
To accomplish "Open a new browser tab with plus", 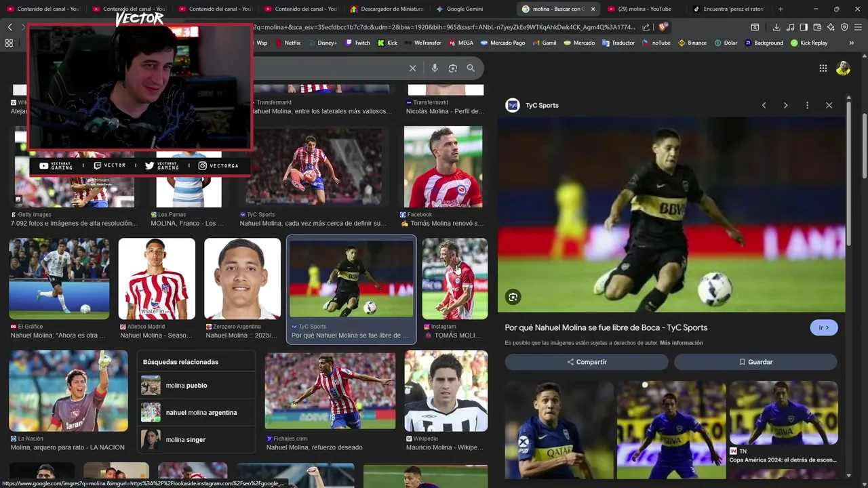I will (x=781, y=9).
